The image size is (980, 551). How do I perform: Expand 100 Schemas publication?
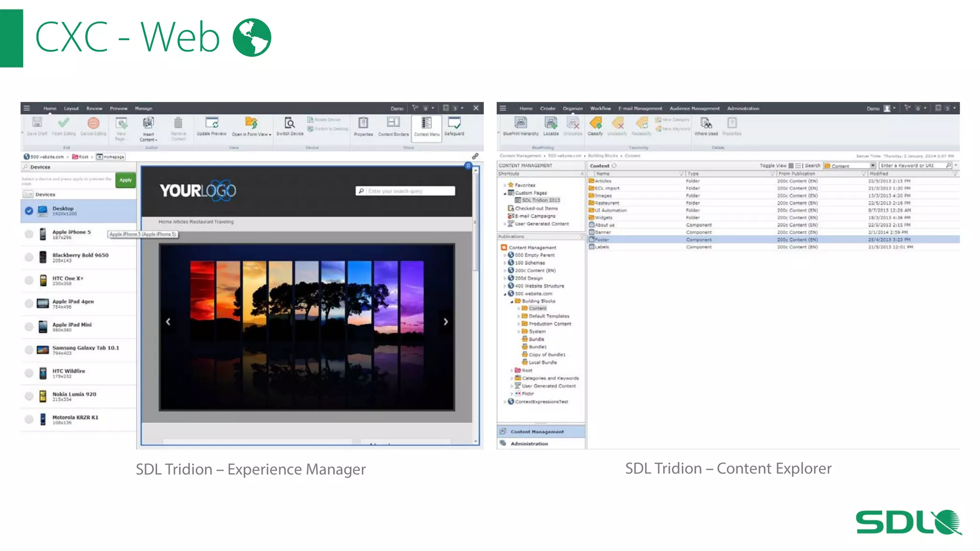click(x=504, y=263)
